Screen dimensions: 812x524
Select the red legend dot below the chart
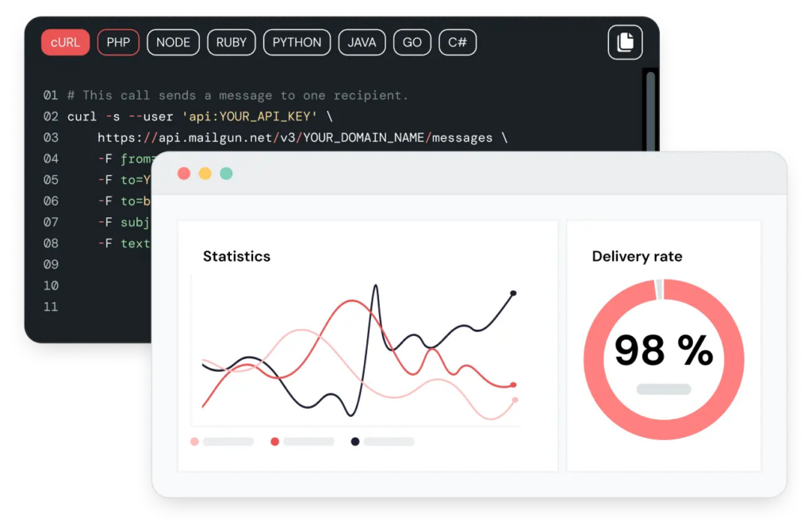[274, 441]
